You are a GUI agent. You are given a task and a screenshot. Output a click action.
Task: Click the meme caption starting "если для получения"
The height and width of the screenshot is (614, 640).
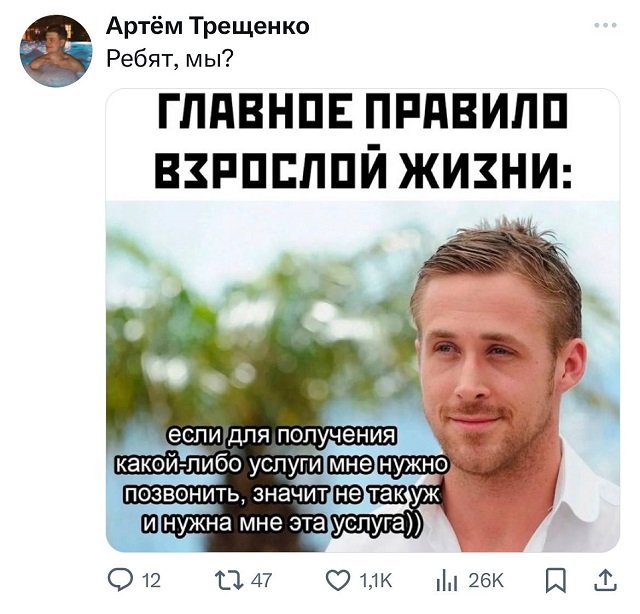point(280,481)
